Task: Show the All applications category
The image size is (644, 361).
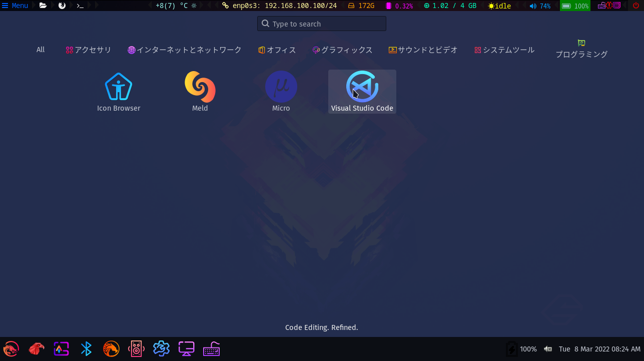Action: click(x=41, y=50)
